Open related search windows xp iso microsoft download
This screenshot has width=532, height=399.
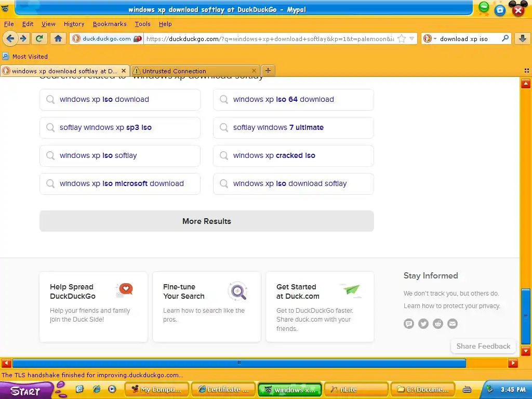tap(120, 183)
